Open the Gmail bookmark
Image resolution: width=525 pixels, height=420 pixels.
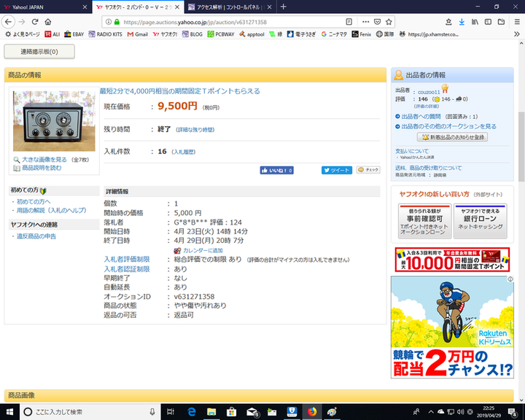coord(136,34)
